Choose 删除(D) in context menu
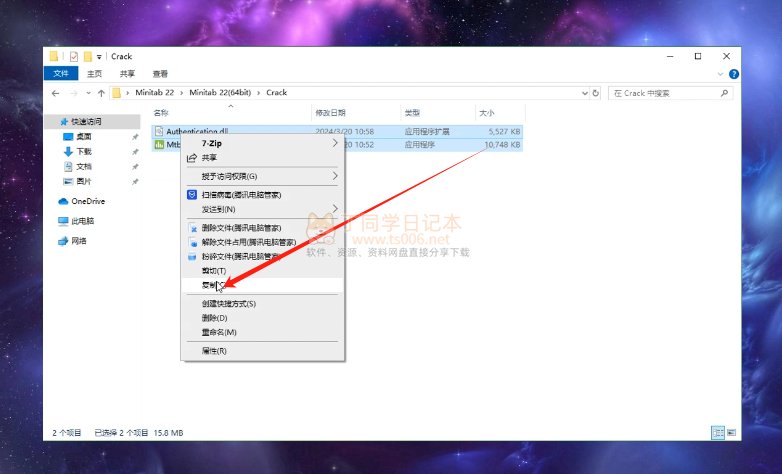Image resolution: width=782 pixels, height=474 pixels. [x=262, y=318]
